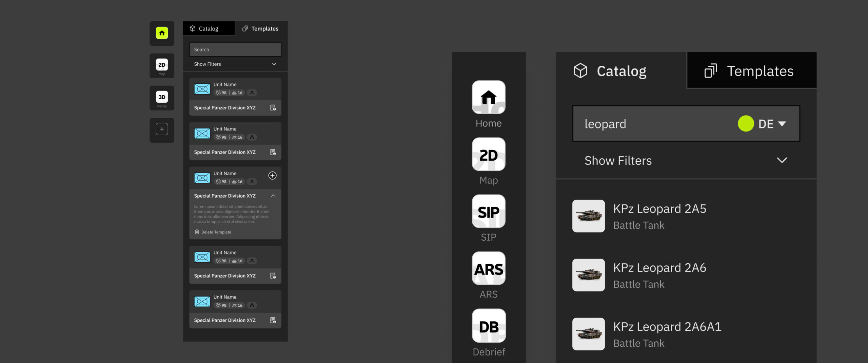
Task: Select KPz Leopard 2A6 result
Action: coord(686,275)
